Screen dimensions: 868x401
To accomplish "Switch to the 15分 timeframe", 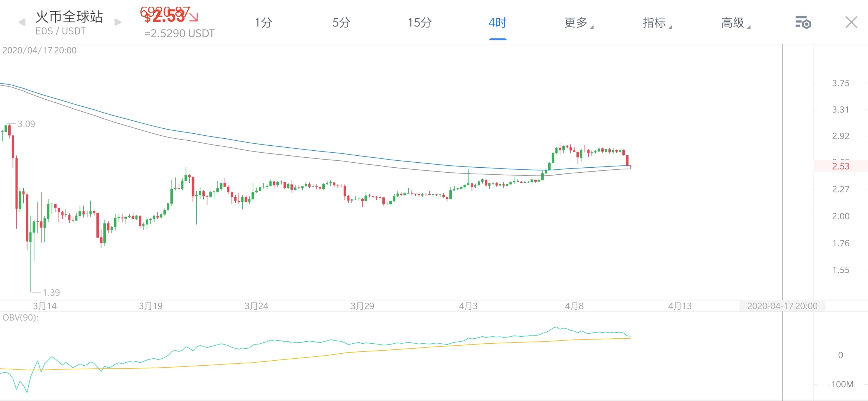I will [x=420, y=23].
